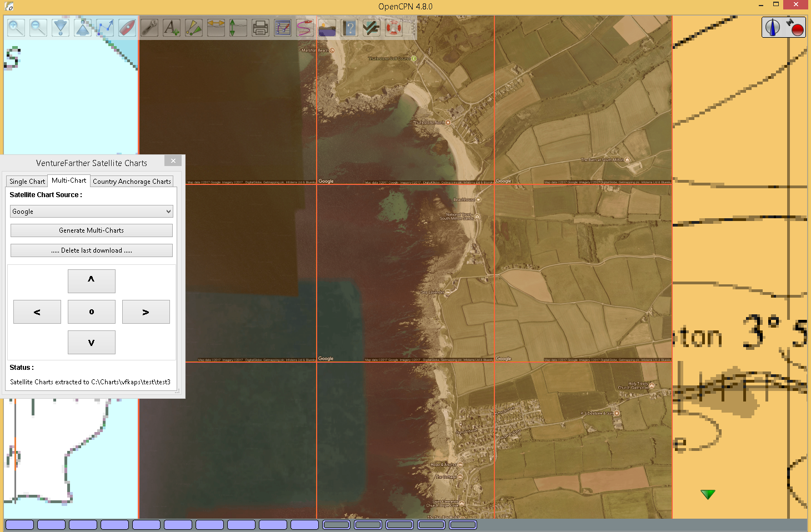The width and height of the screenshot is (811, 532).
Task: Click the GPS satellite status indicator
Action: [x=795, y=27]
